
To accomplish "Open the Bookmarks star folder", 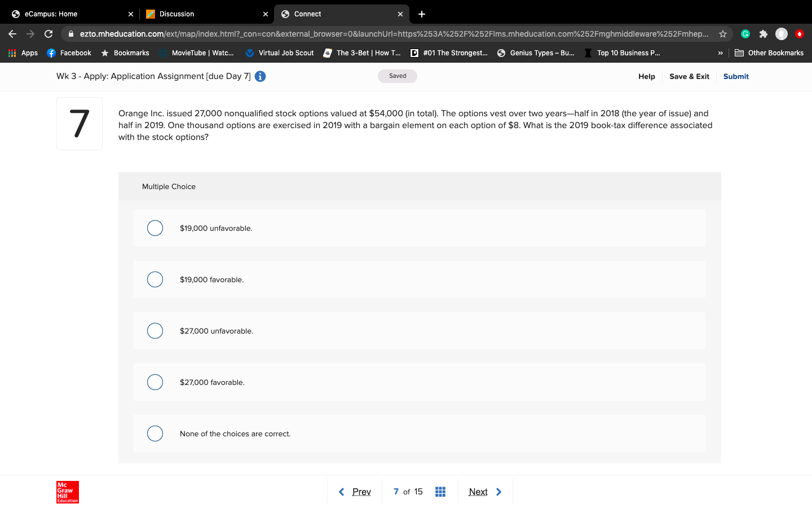I will (x=125, y=53).
